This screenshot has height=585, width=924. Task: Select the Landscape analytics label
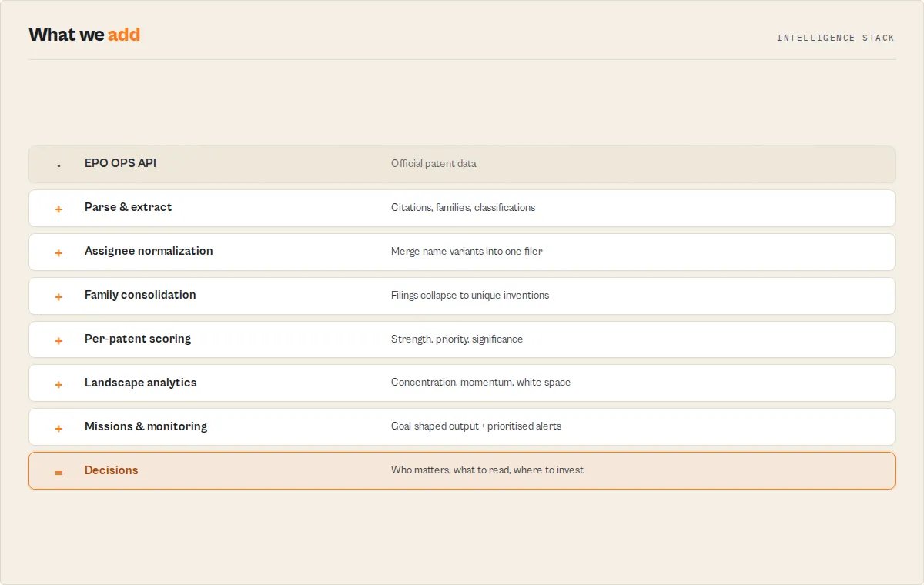[x=140, y=383]
